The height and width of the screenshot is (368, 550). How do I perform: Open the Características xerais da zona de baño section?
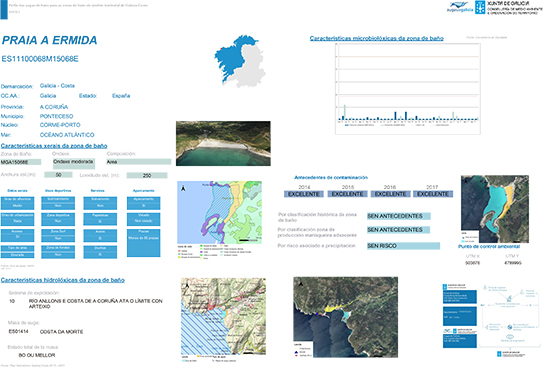54,146
